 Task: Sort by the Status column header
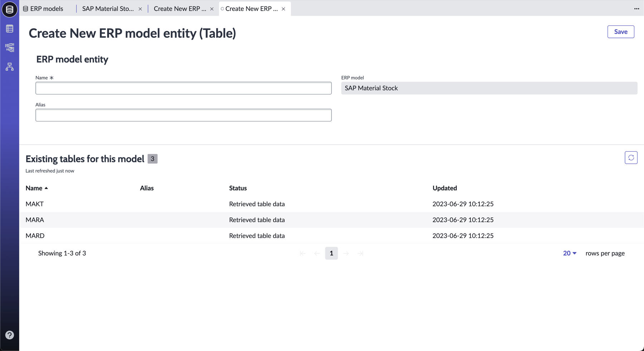(238, 188)
